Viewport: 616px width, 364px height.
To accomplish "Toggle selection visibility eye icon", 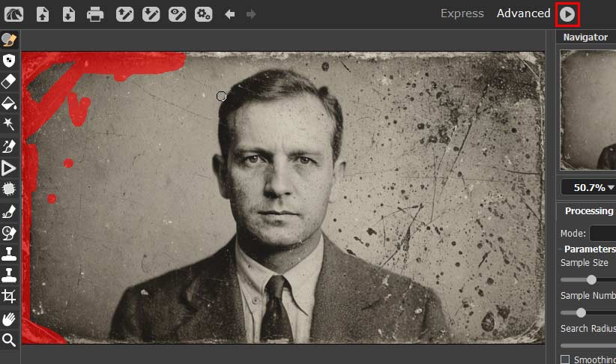I will tap(177, 14).
